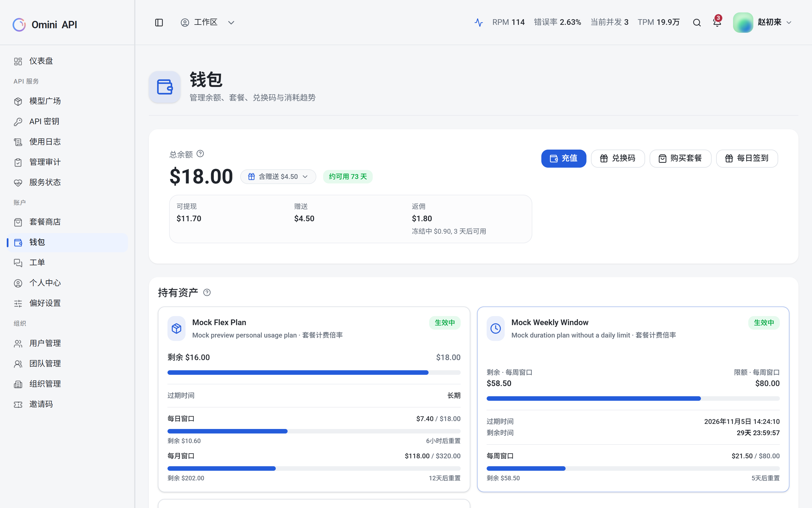Open the 赵初来 user menu chevron

click(789, 23)
